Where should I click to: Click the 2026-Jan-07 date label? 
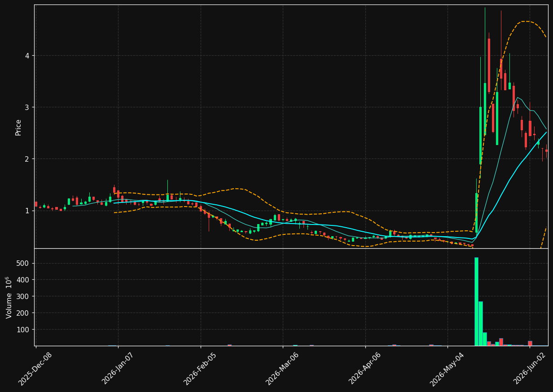118,369
